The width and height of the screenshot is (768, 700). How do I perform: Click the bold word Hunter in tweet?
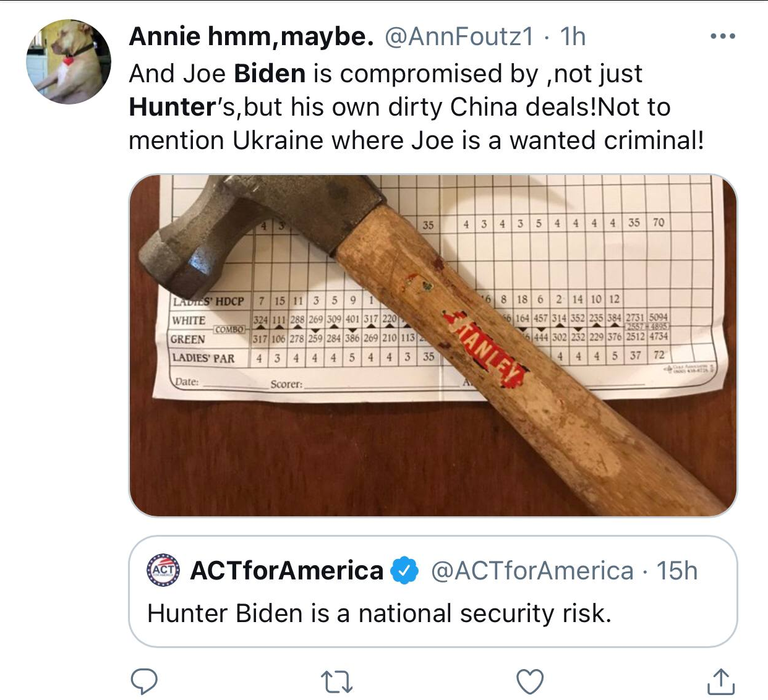click(x=171, y=107)
